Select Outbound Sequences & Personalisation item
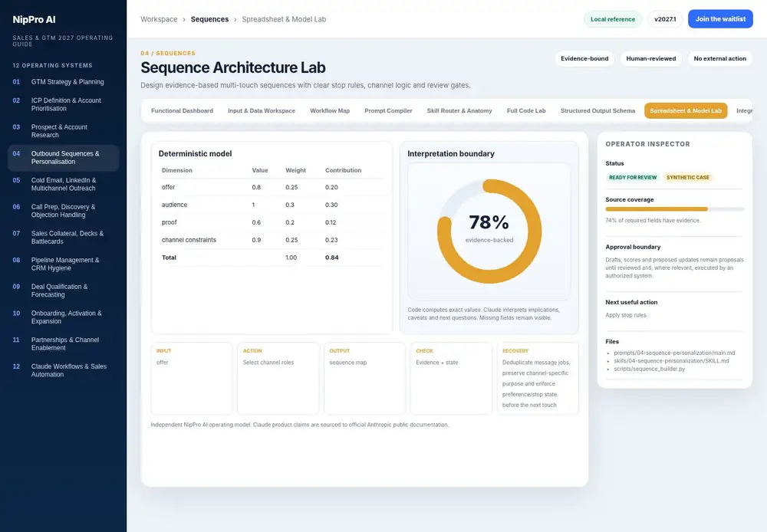This screenshot has height=532, width=767. (63, 157)
